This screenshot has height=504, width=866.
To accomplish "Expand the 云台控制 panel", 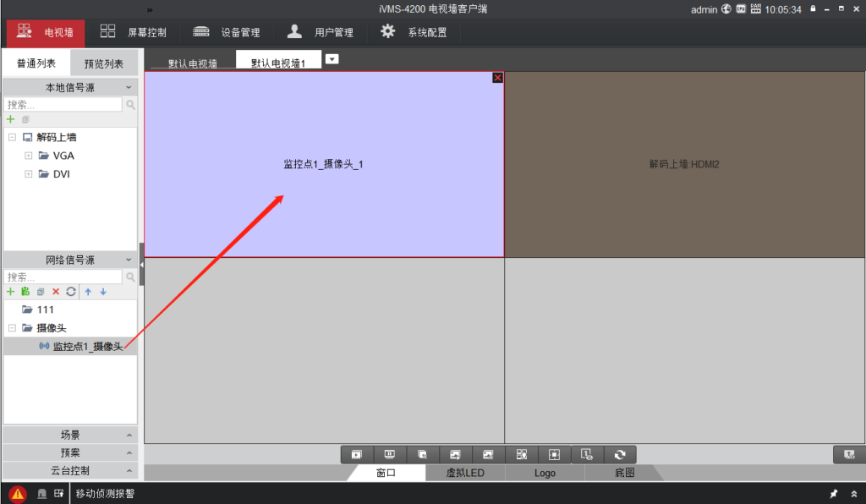I will click(69, 470).
